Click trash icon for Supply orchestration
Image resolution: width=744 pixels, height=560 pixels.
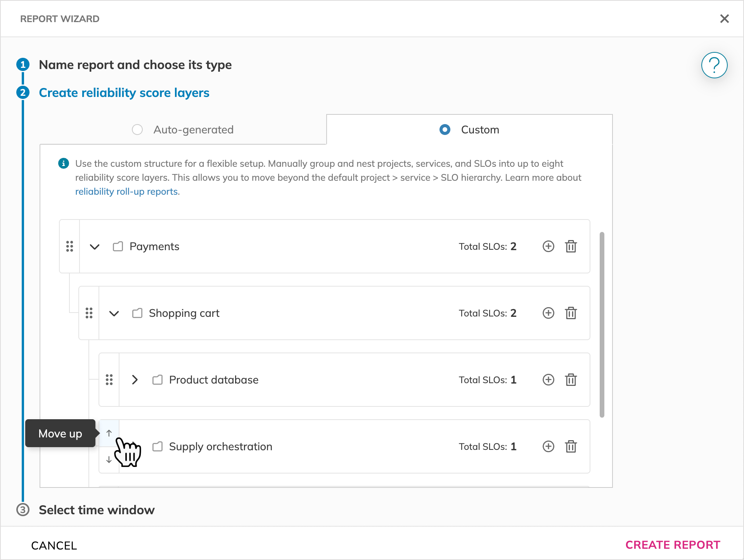coord(571,446)
